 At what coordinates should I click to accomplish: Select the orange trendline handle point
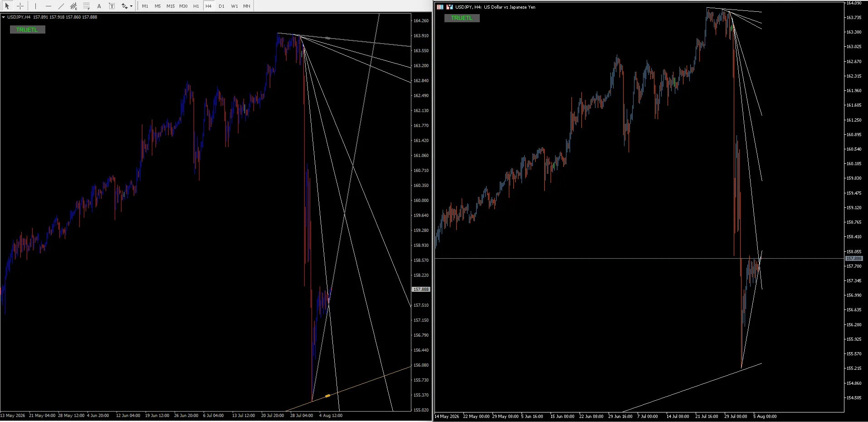328,396
